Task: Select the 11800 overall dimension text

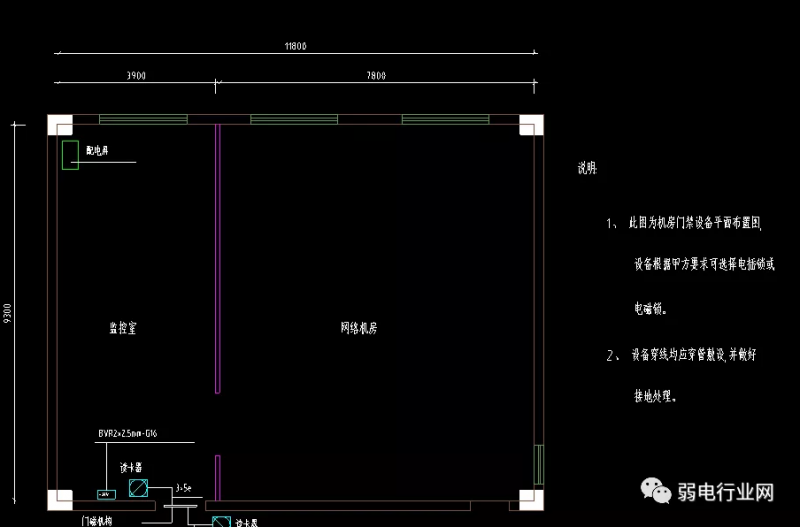Action: pyautogui.click(x=294, y=46)
